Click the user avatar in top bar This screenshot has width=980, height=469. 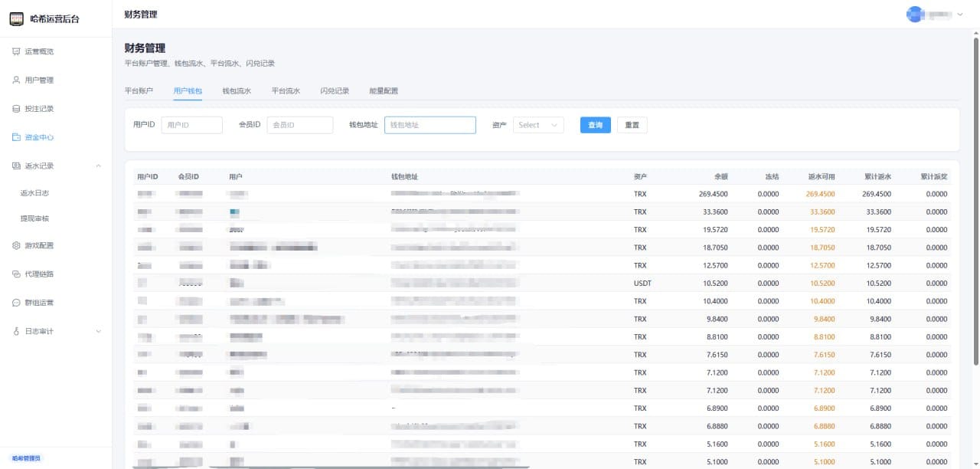914,14
